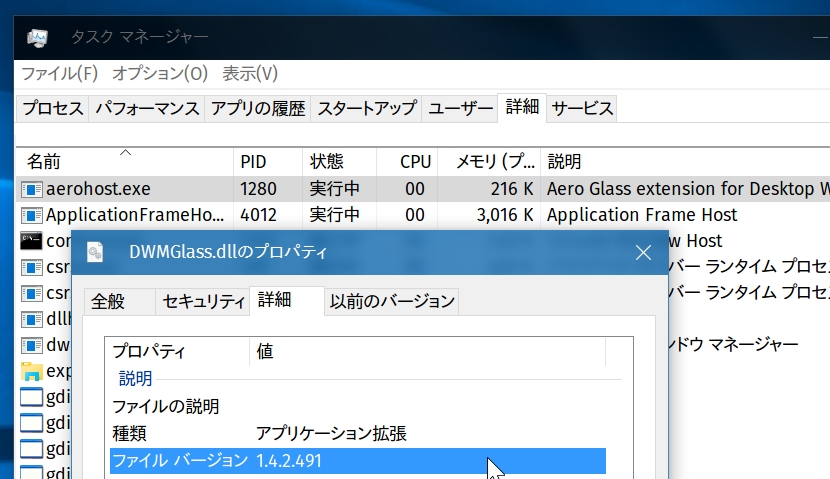The image size is (830, 479).
Task: Open the 全般 tab in properties dialog
Action: tap(120, 302)
